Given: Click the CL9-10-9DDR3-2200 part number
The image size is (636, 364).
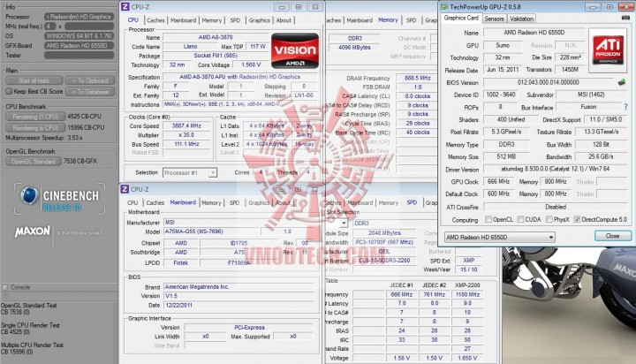Looking at the screenshot, I should [x=384, y=261].
